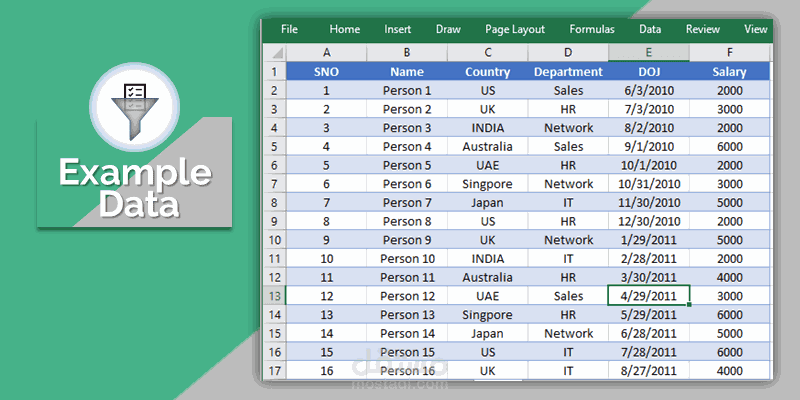Click the Singpore cell in row 7
This screenshot has height=400, width=800.
tap(488, 184)
